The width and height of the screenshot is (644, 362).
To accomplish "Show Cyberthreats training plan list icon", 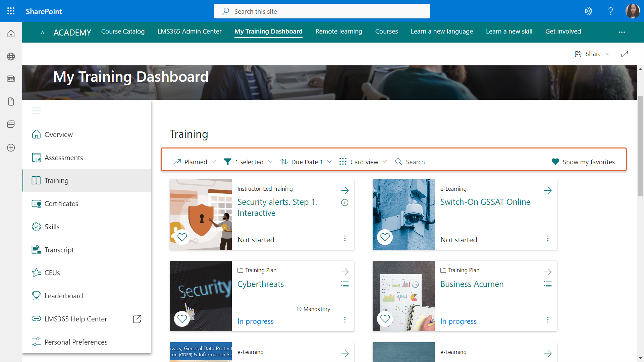I will click(x=345, y=284).
